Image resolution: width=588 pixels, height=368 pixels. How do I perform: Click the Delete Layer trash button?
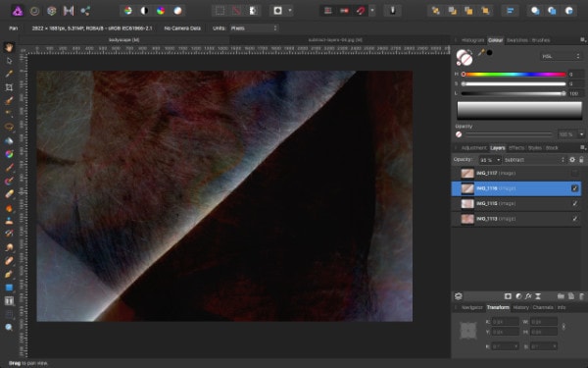(x=581, y=296)
